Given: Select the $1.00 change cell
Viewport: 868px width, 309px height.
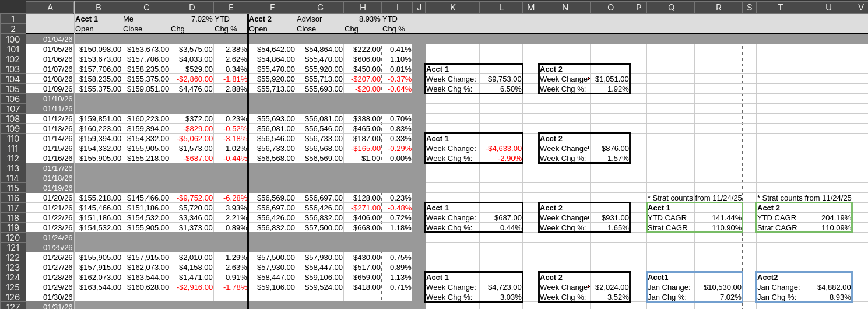Looking at the screenshot, I should pos(363,159).
